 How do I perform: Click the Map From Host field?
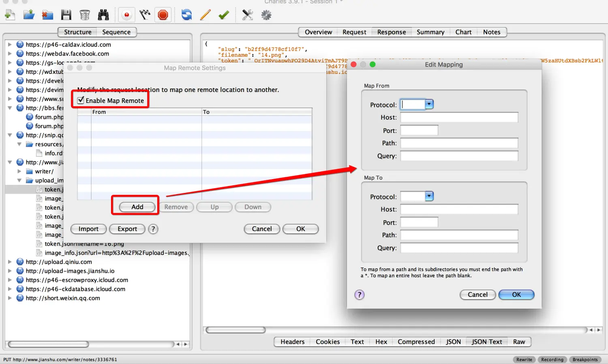(459, 118)
